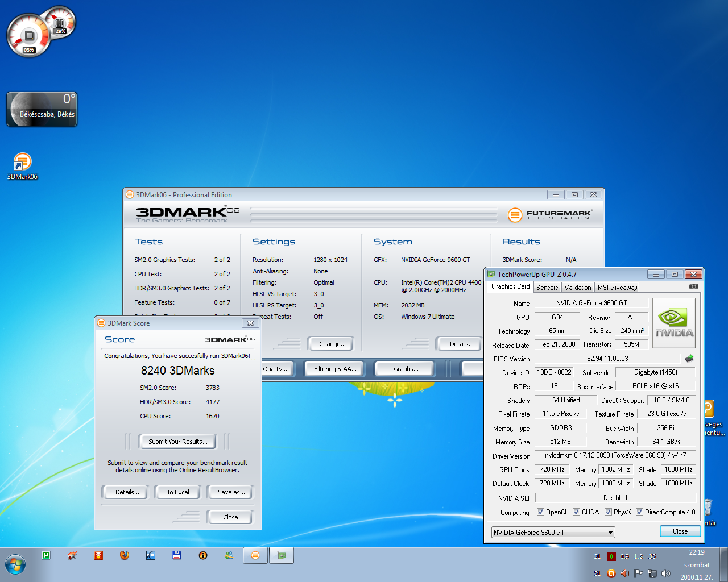This screenshot has height=582, width=728.
Task: Launch Windows Live Messenger from taskbar
Action: 229,555
